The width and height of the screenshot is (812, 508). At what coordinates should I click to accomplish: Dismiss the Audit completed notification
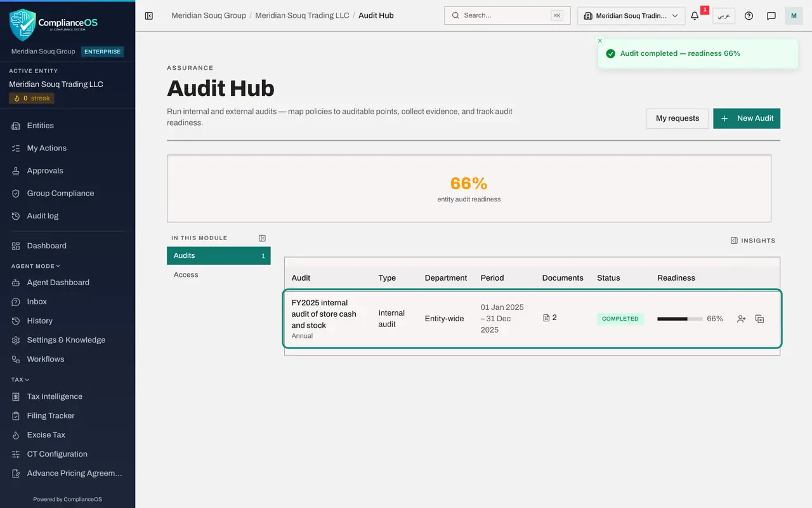pos(600,41)
